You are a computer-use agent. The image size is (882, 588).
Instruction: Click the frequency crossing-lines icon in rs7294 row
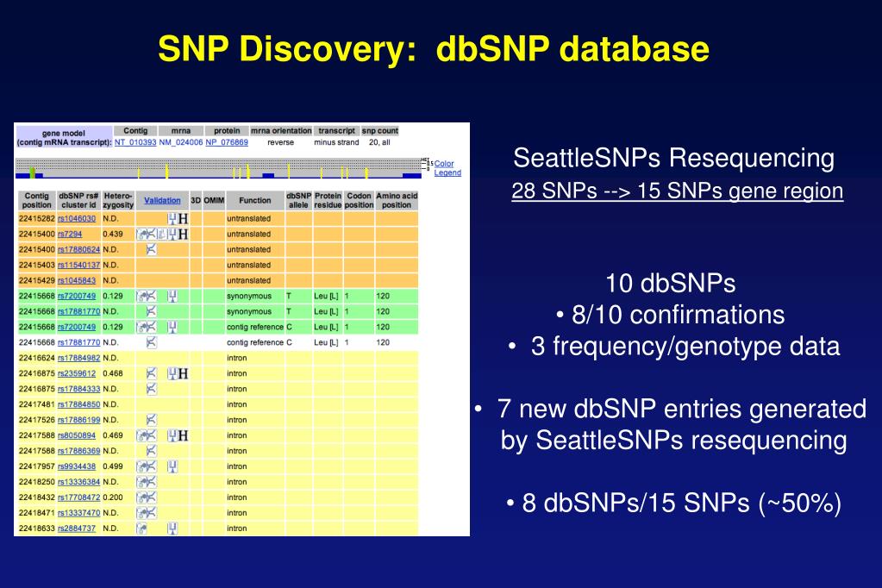152,234
